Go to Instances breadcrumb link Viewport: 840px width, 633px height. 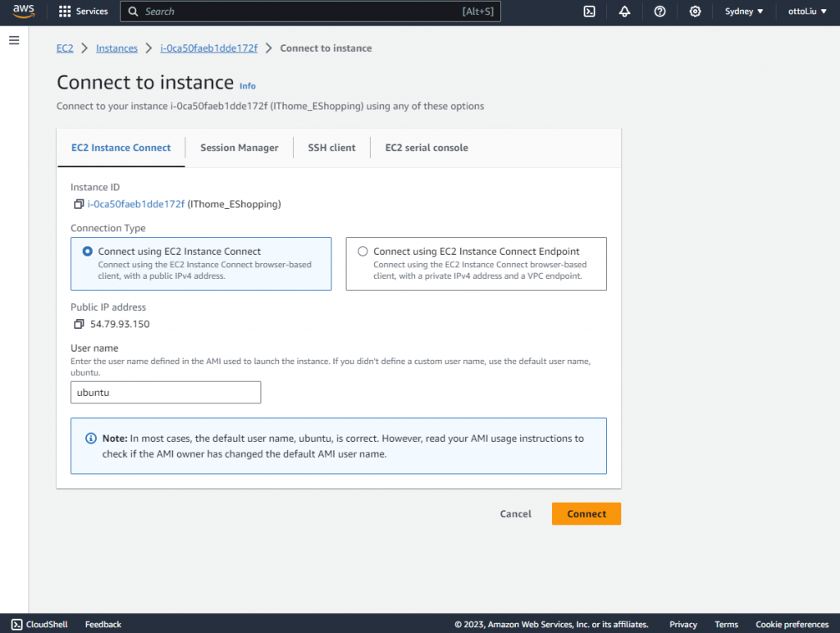click(116, 48)
